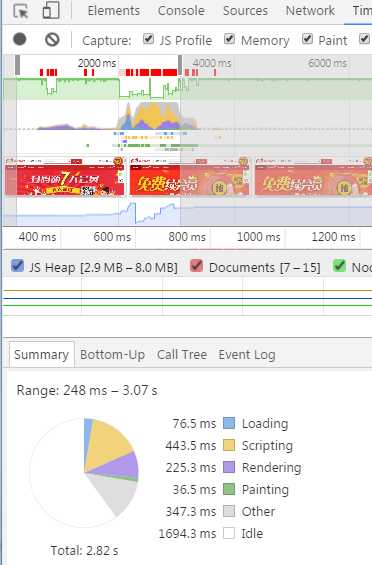Screen dimensions: 372x565
Task: Toggle the JS Profile checkbox
Action: point(148,39)
